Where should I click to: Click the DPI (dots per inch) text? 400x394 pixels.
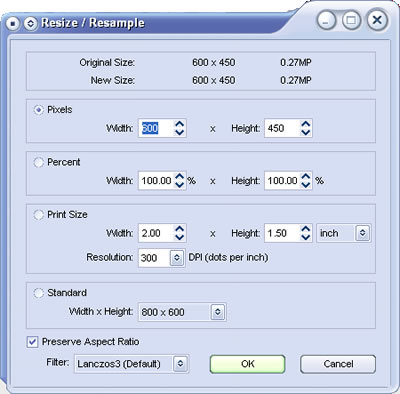click(228, 258)
